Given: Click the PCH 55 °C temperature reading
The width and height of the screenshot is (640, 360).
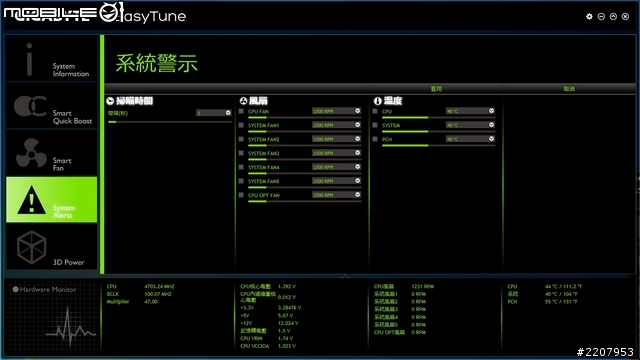Looking at the screenshot, I should coord(561,302).
